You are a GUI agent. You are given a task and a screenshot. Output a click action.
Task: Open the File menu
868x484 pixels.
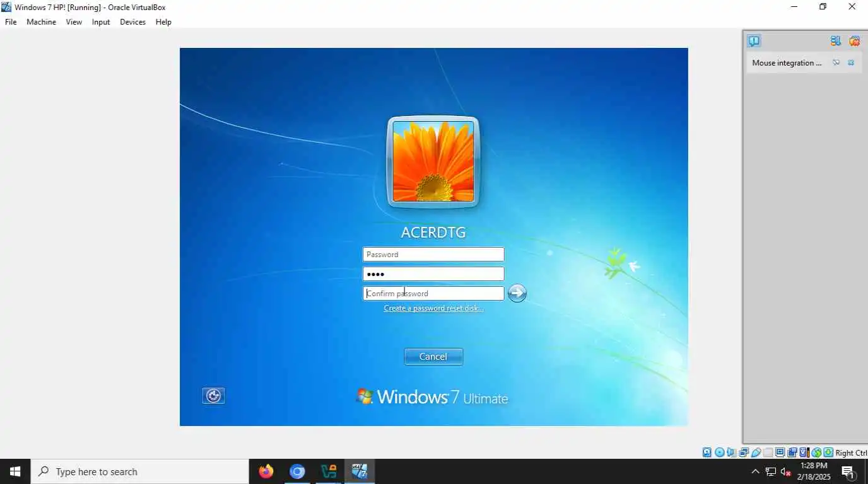[x=11, y=22]
